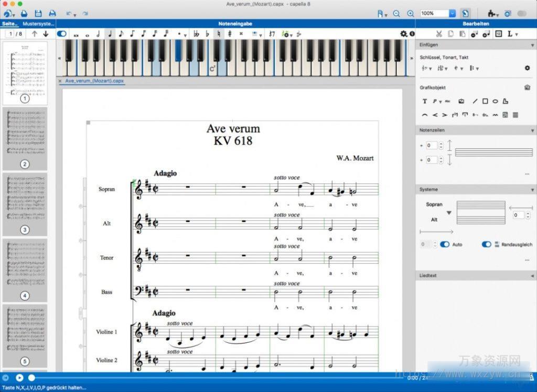Open the Sopran voice dropdown

pos(449,213)
